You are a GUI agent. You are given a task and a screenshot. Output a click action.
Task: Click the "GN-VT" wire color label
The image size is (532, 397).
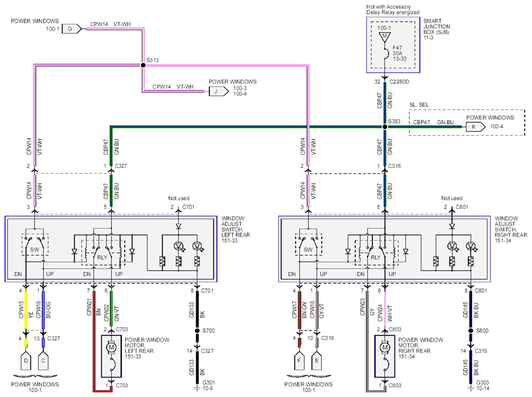coord(117,314)
